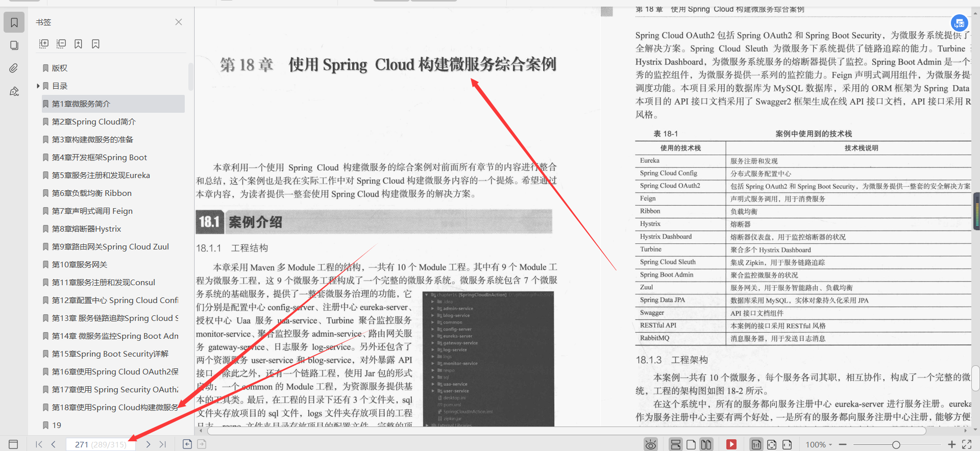Viewport: 980px width, 451px height.
Task: Open the signature/annotation panel icon in sidebar
Action: tap(14, 91)
